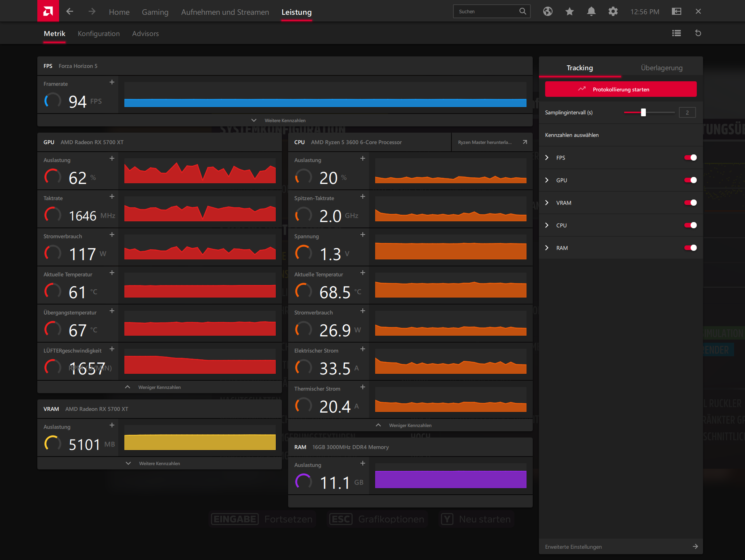Select the Metrik sub-tab
The image size is (745, 560).
coord(54,33)
